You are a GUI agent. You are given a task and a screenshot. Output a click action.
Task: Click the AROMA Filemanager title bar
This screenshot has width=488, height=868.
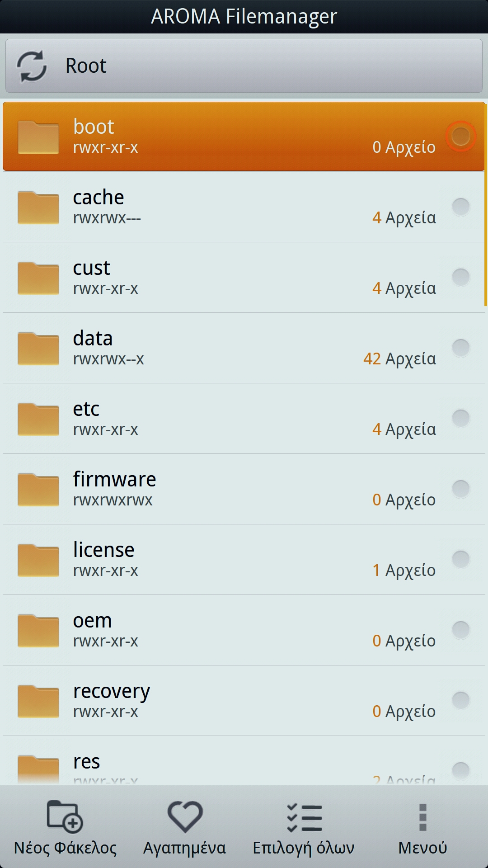coord(244,17)
